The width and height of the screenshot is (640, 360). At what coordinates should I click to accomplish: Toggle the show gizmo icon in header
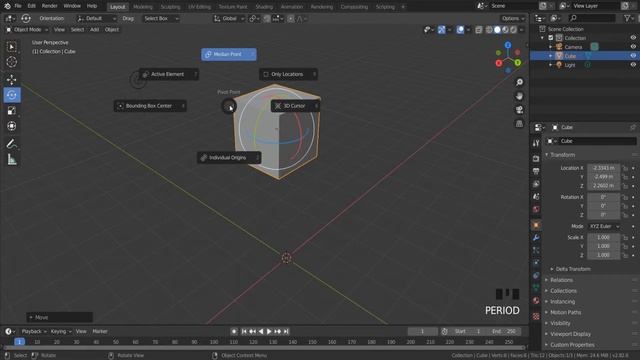tap(442, 30)
